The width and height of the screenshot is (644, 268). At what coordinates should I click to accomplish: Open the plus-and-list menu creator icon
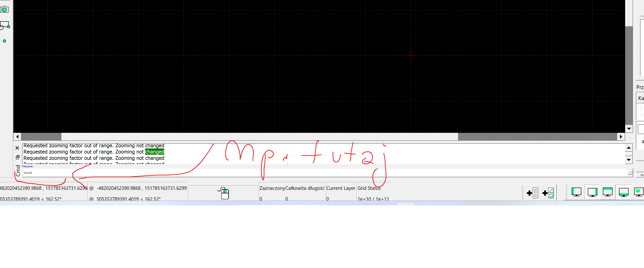532,193
